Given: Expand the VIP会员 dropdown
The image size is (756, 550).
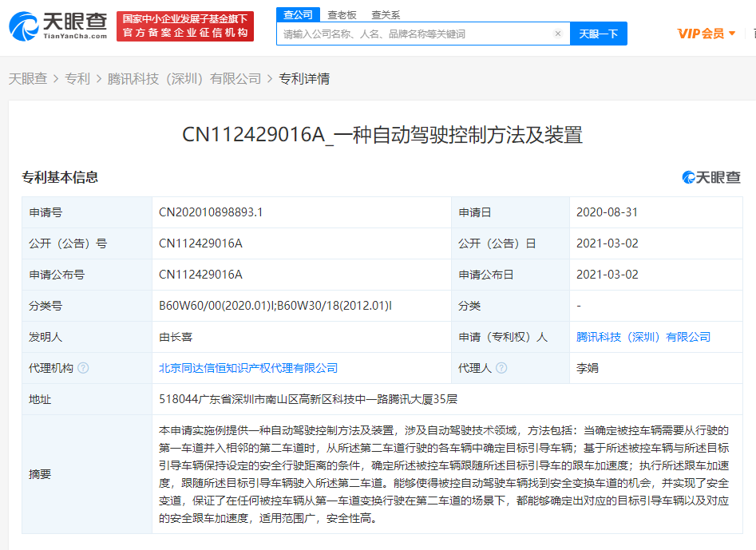Looking at the screenshot, I should pyautogui.click(x=707, y=34).
